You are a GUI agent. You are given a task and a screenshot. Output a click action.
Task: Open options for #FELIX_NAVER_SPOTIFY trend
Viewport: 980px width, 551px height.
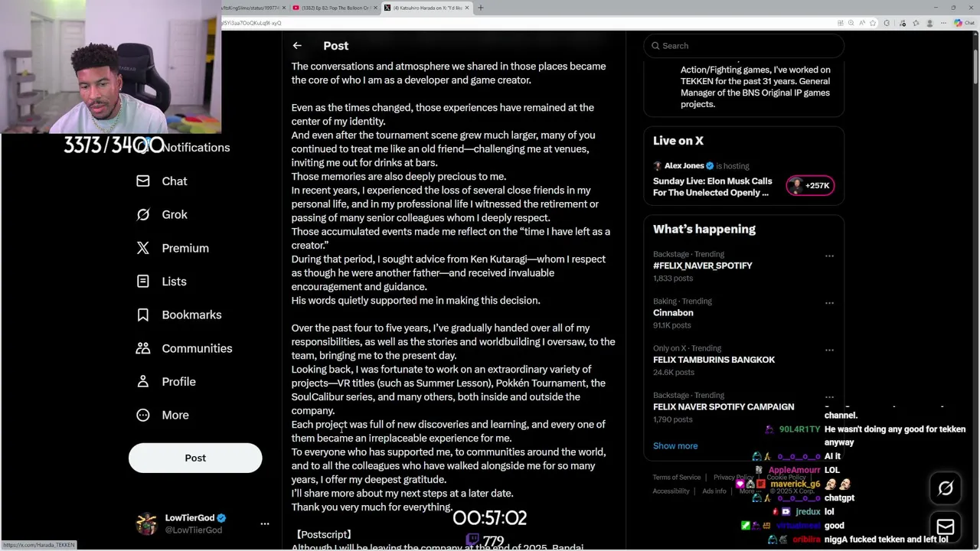click(x=829, y=256)
